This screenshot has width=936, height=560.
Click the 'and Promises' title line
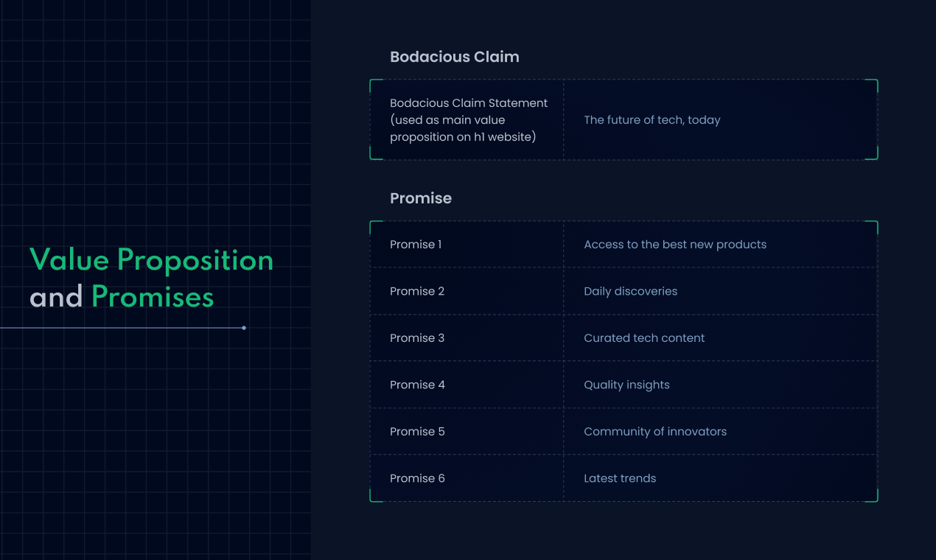point(122,297)
